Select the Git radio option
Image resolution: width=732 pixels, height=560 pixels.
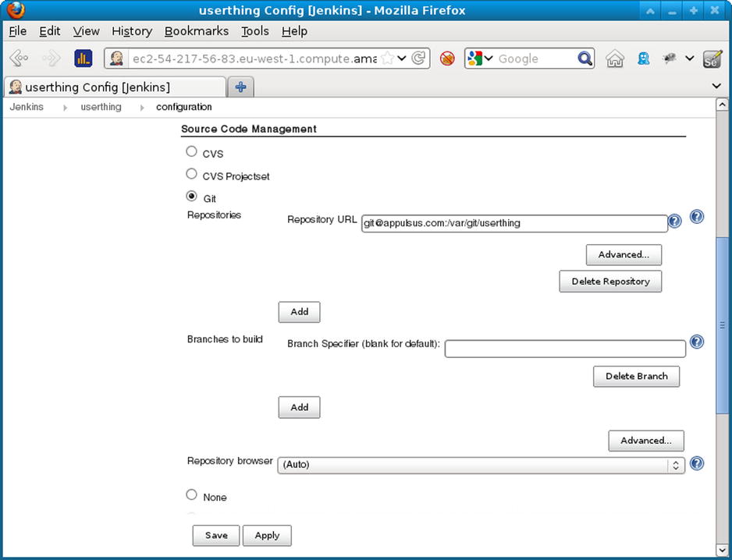(191, 196)
